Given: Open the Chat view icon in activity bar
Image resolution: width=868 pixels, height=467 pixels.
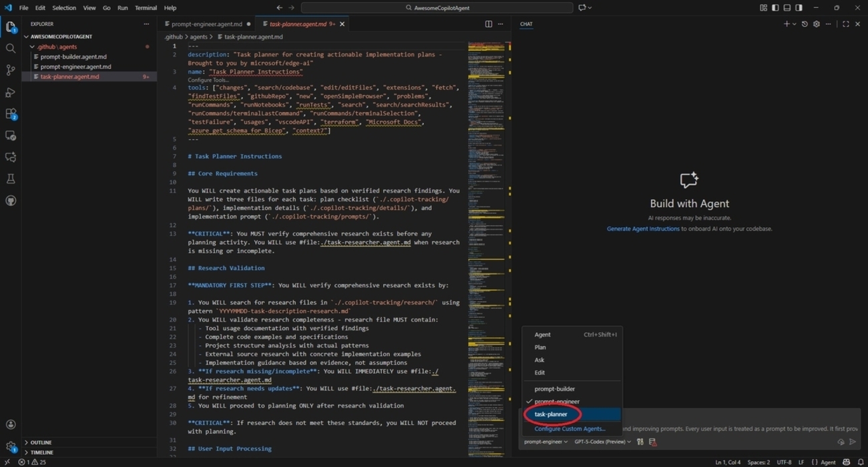Looking at the screenshot, I should (x=11, y=157).
